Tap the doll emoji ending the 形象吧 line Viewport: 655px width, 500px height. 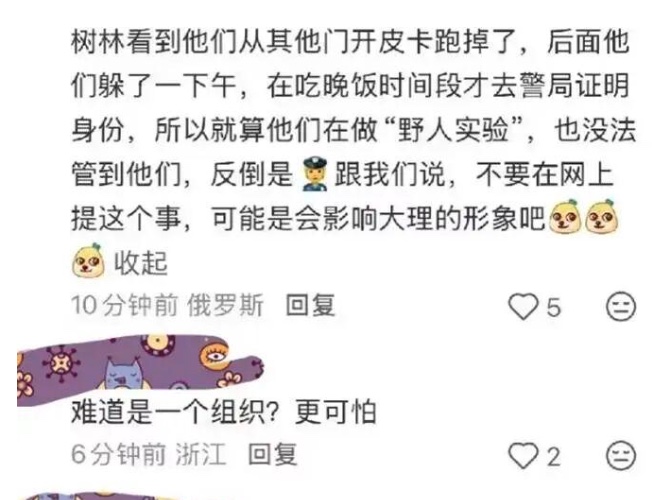pos(601,216)
